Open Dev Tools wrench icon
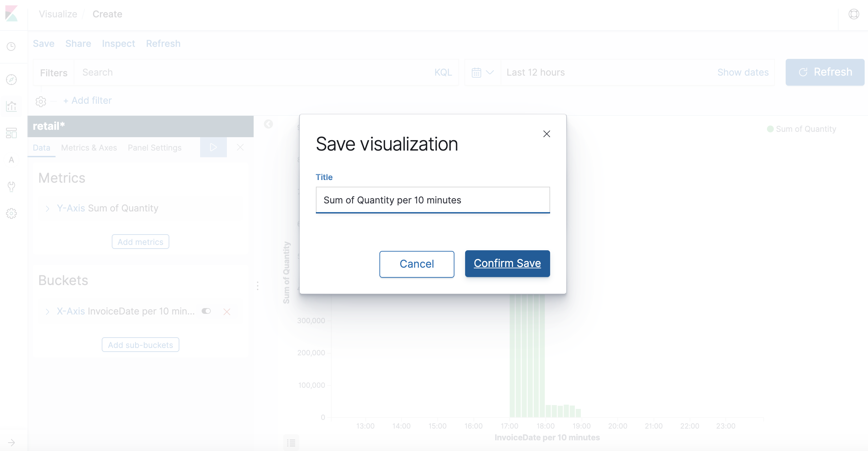The width and height of the screenshot is (868, 451). click(x=11, y=186)
